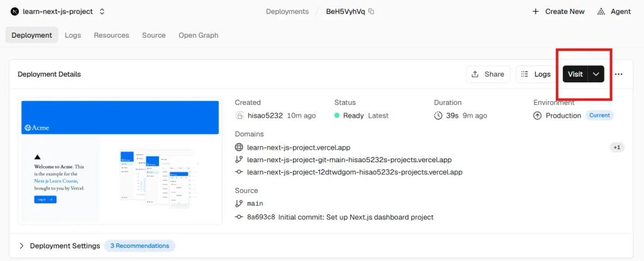Click the hisao5232 username
Screen dimensions: 644x261
[x=265, y=116]
